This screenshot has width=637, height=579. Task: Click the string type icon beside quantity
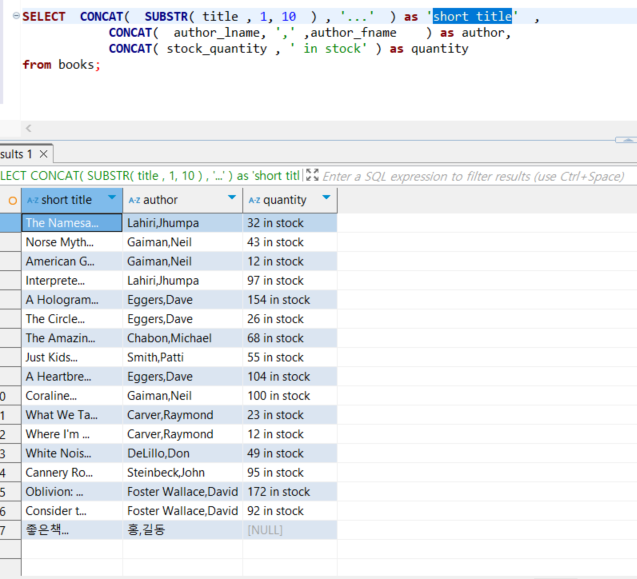coord(254,200)
